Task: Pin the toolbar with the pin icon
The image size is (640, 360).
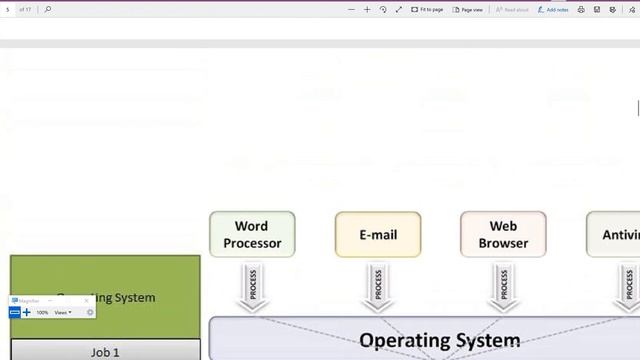Action: [632, 9]
